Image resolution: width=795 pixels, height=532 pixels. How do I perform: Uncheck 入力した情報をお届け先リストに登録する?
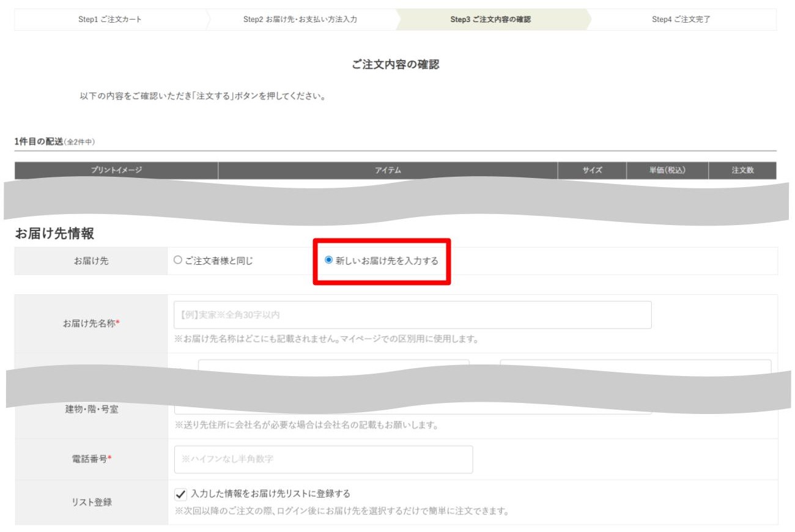click(179, 495)
